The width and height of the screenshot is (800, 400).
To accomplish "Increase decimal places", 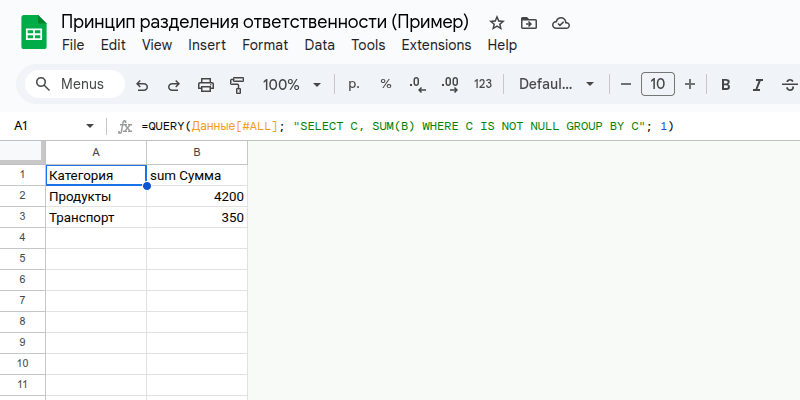I will coord(450,85).
